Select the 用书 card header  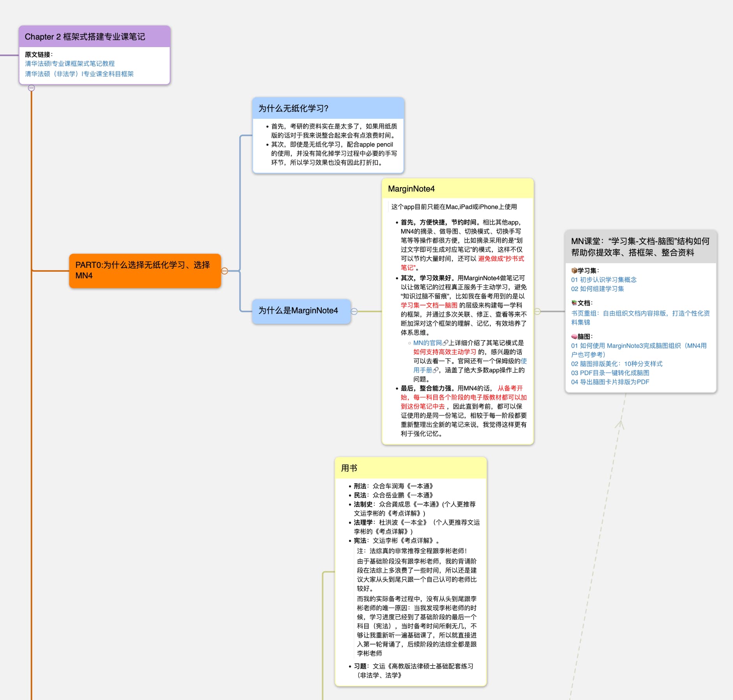coord(411,468)
